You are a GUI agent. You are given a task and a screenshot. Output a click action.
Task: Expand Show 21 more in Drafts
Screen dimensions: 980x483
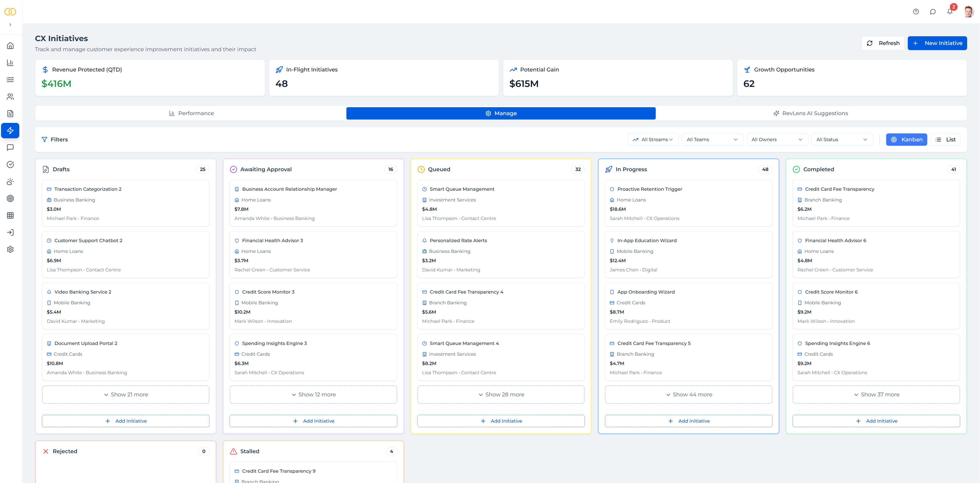125,394
